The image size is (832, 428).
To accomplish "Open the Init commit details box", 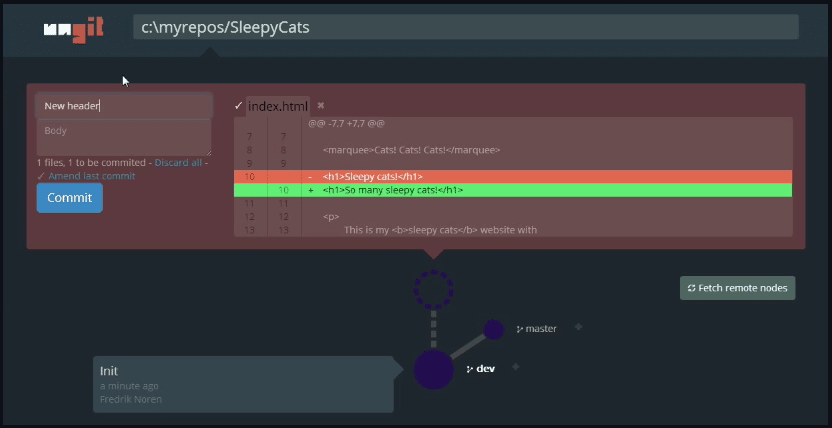I will coord(244,385).
